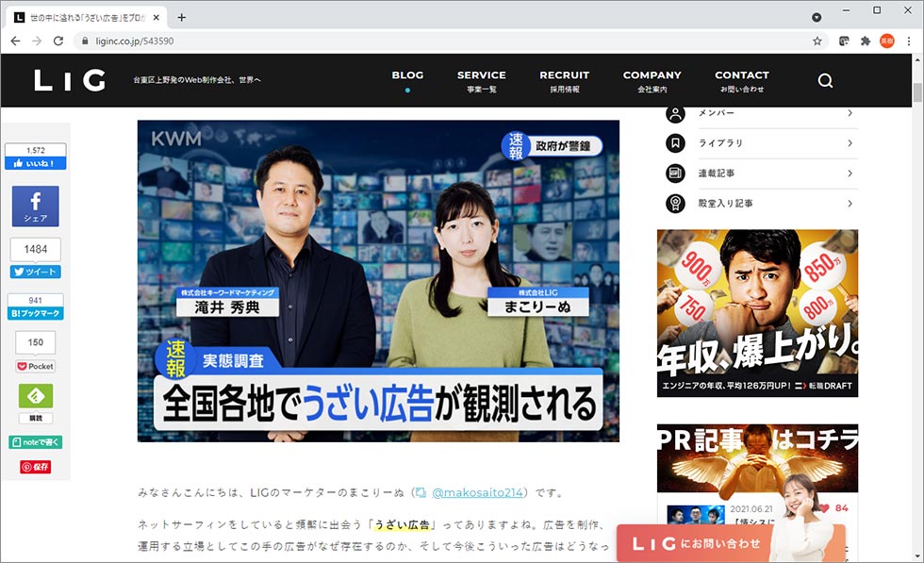
Task: Click the 殿堂入り記事 medal icon
Action: pyautogui.click(x=675, y=204)
